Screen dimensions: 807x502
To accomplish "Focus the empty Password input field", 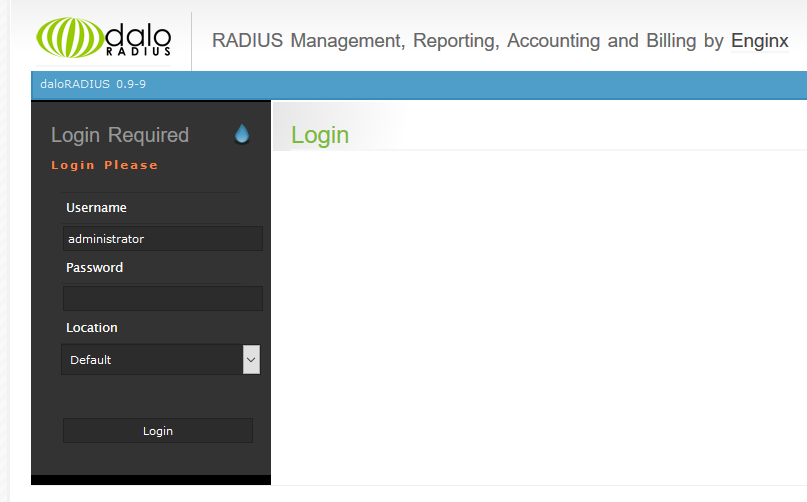I will pyautogui.click(x=162, y=298).
